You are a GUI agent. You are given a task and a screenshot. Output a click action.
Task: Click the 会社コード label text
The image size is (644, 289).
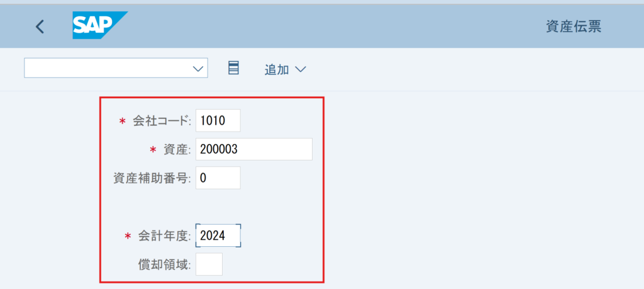tap(162, 121)
